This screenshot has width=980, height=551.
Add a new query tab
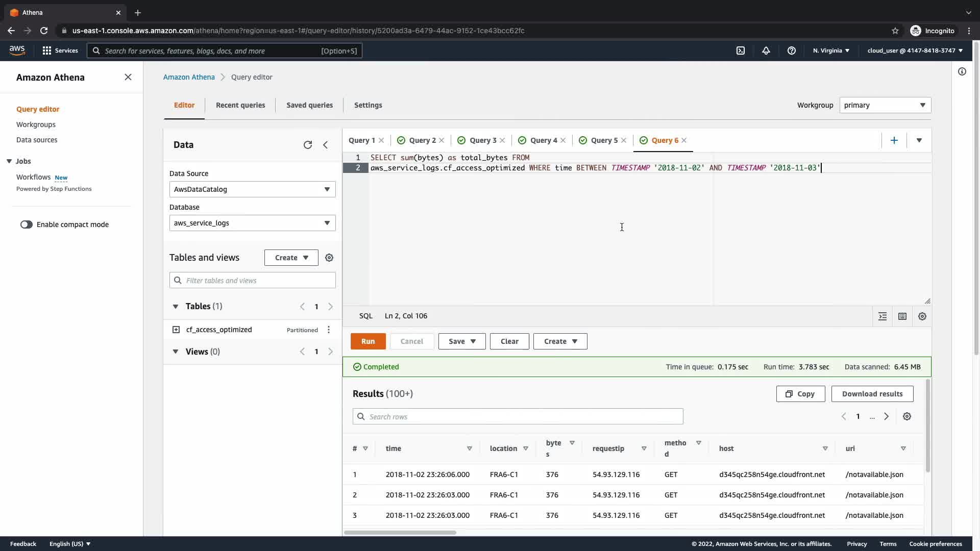click(x=894, y=140)
